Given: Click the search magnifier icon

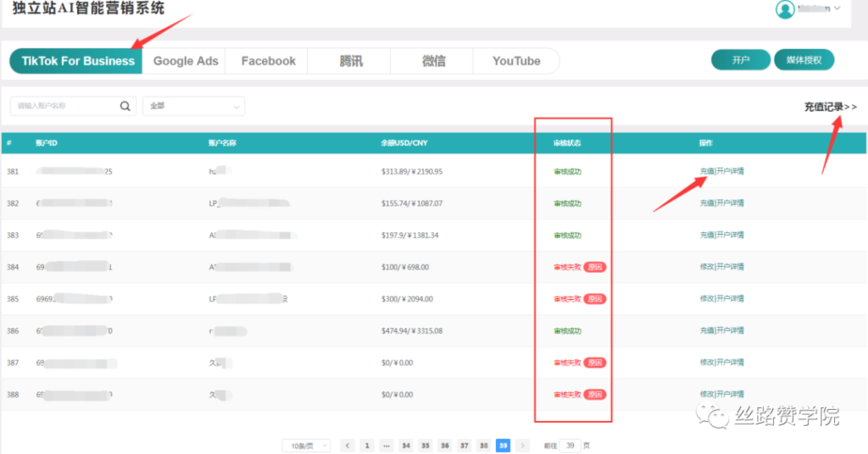Looking at the screenshot, I should [125, 106].
